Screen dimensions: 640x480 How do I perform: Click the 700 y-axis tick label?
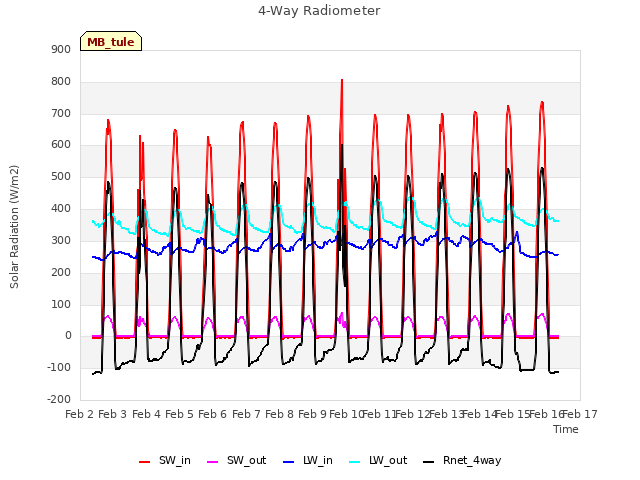click(x=61, y=113)
